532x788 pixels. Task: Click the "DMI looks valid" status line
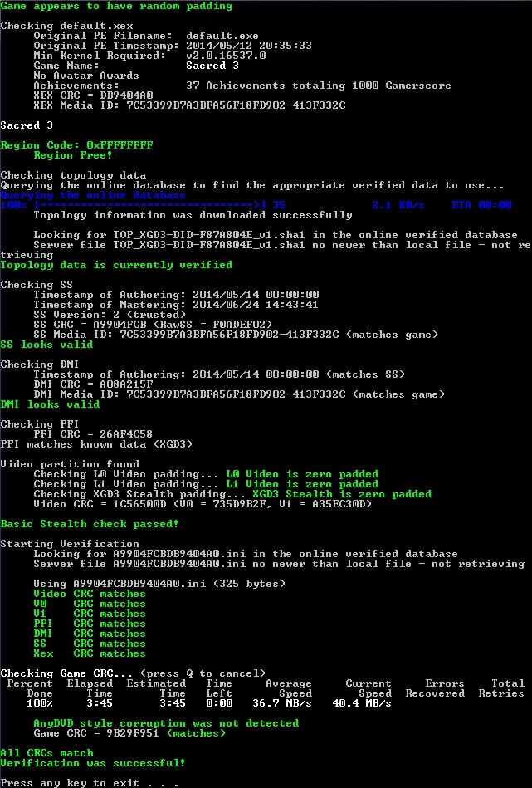50,404
